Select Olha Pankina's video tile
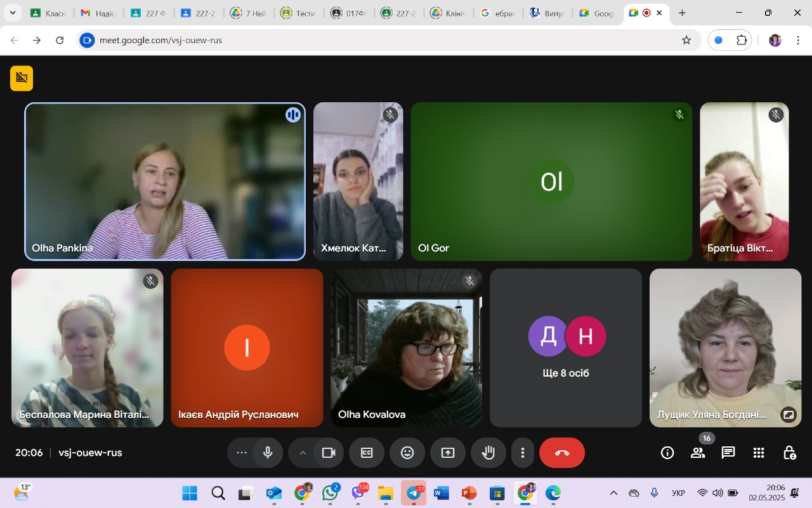Viewport: 812px width, 508px height. tap(165, 182)
